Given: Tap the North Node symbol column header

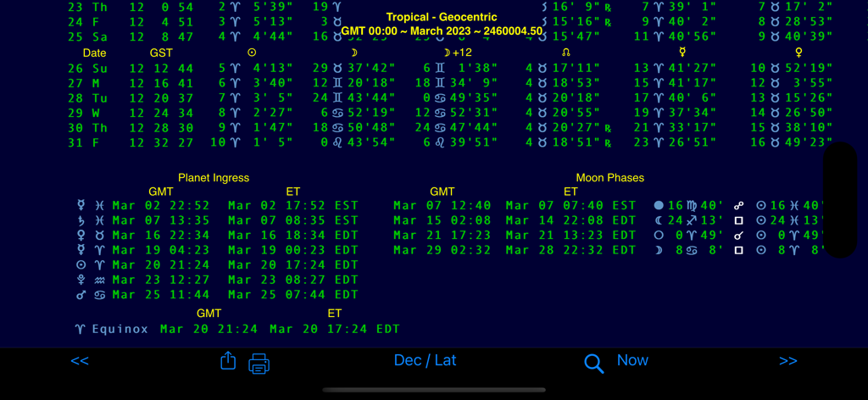Looking at the screenshot, I should (566, 53).
